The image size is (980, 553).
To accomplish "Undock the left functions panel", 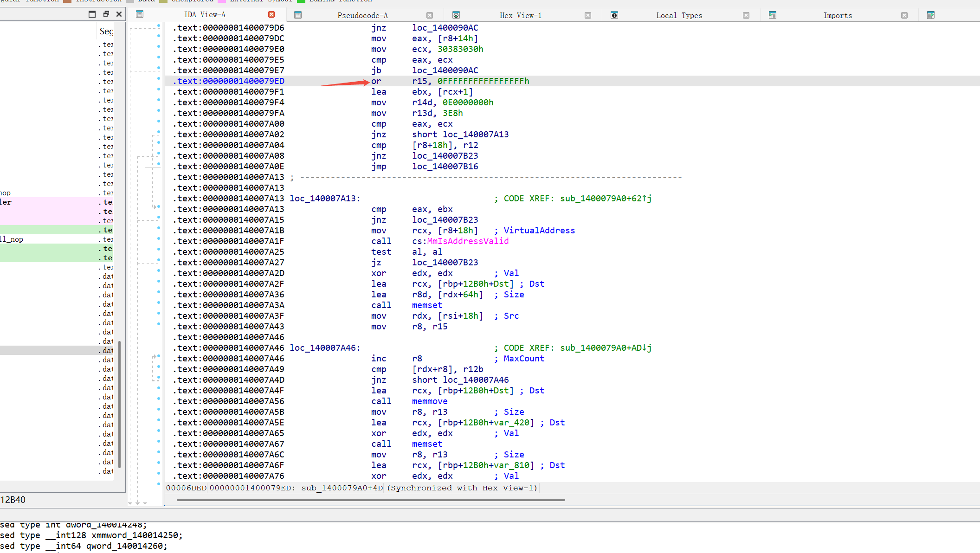I will [x=106, y=14].
